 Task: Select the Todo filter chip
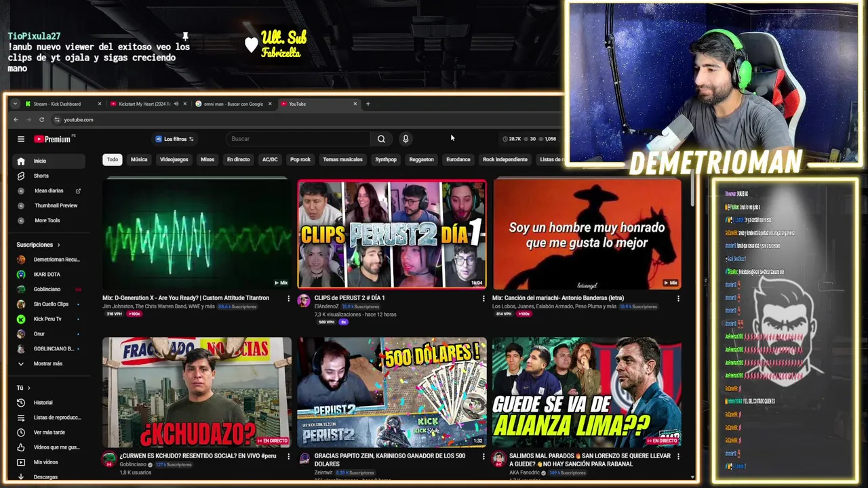click(113, 159)
